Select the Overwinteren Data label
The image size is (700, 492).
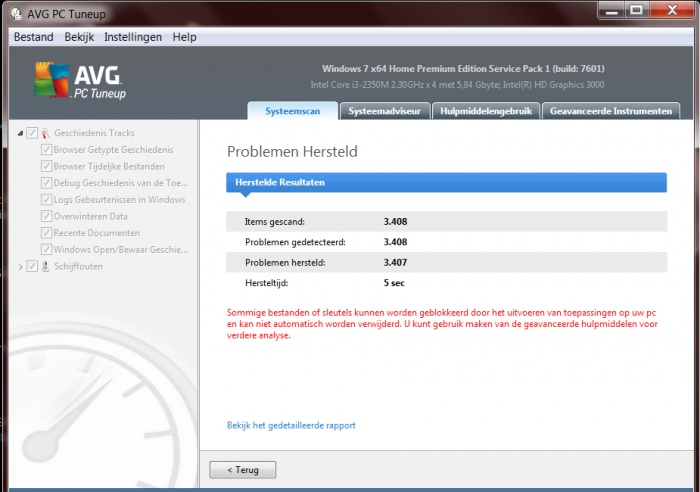coord(91,216)
